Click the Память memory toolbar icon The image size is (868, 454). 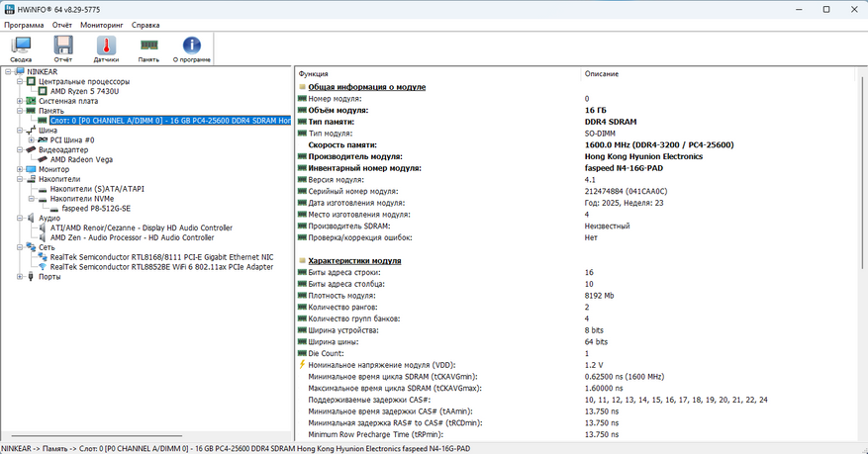coord(148,48)
